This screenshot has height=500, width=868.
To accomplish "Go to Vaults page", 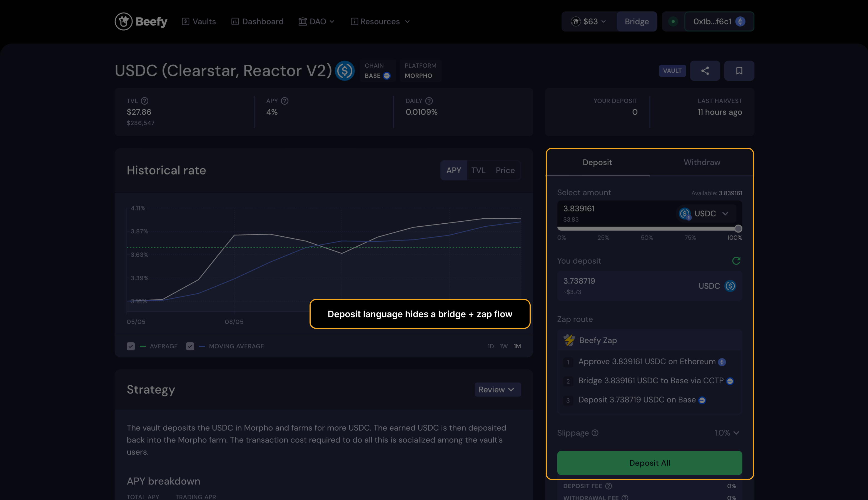I will [x=199, y=22].
